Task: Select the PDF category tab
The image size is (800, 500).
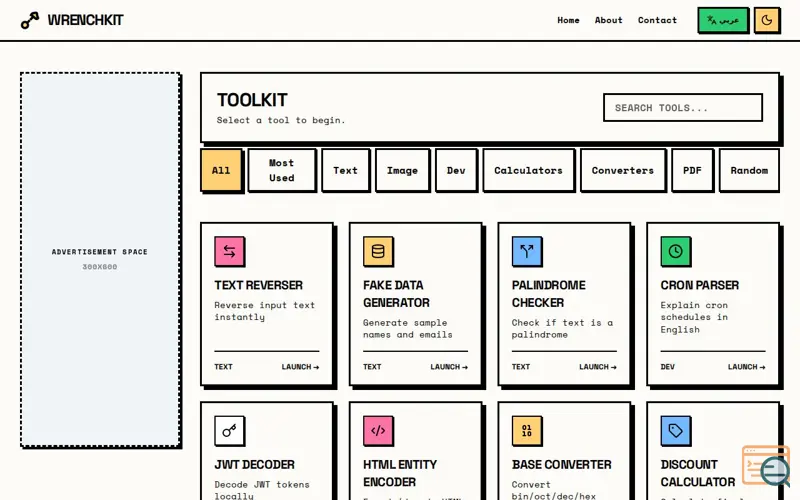Action: 692,170
